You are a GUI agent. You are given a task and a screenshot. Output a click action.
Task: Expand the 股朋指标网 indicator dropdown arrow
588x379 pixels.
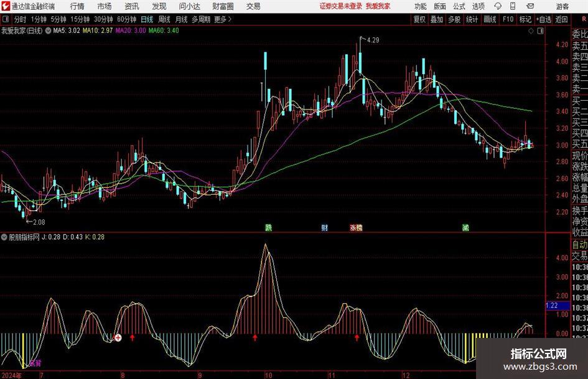click(5, 237)
